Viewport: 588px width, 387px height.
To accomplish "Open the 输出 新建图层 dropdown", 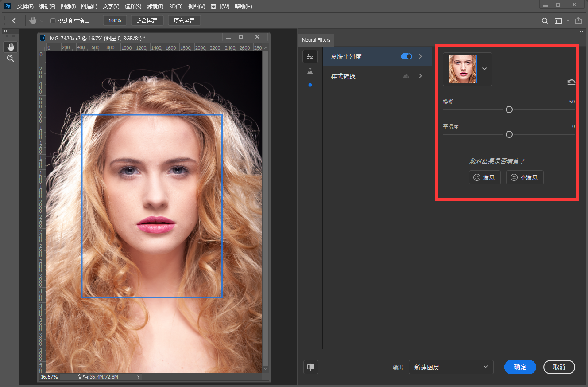I will pos(451,367).
